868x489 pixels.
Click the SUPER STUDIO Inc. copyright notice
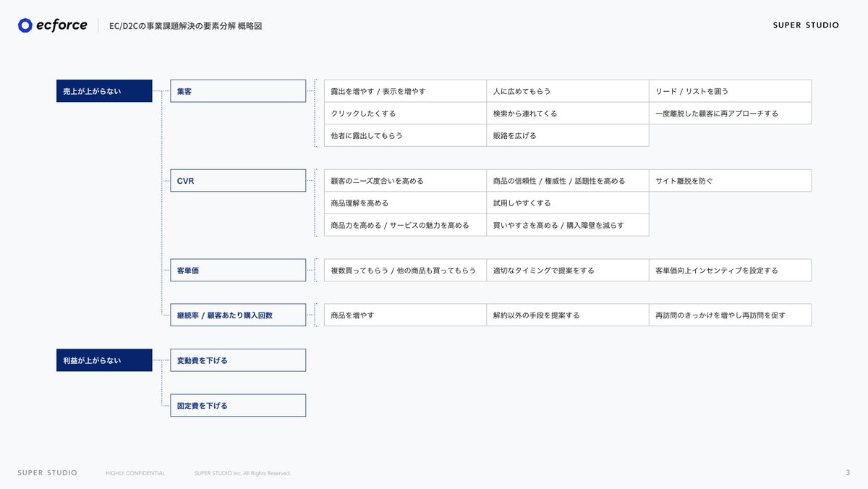pos(242,474)
